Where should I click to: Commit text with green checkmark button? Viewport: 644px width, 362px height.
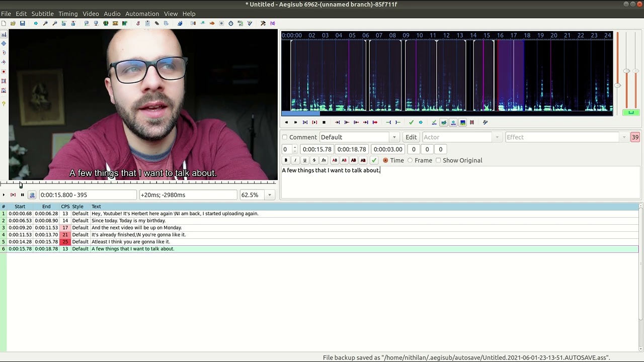pos(374,160)
